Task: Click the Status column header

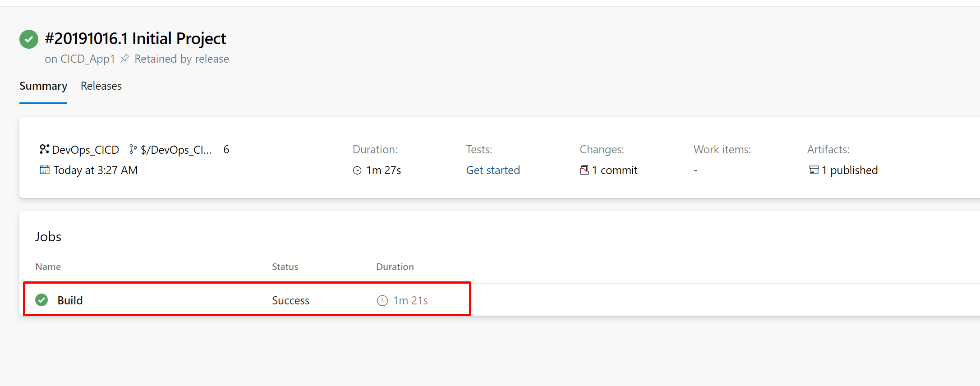Action: (x=285, y=267)
